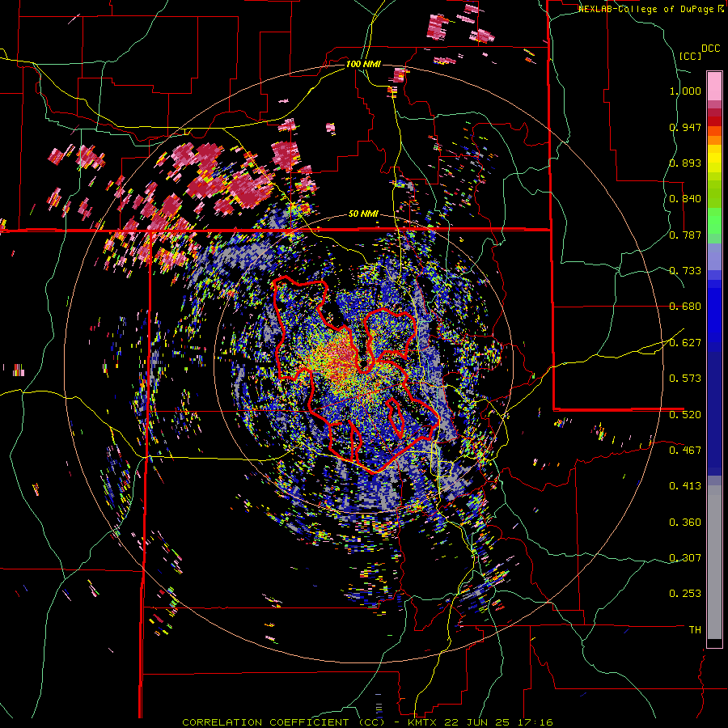
Task: Click the 0.787 scale value
Action: (685, 235)
